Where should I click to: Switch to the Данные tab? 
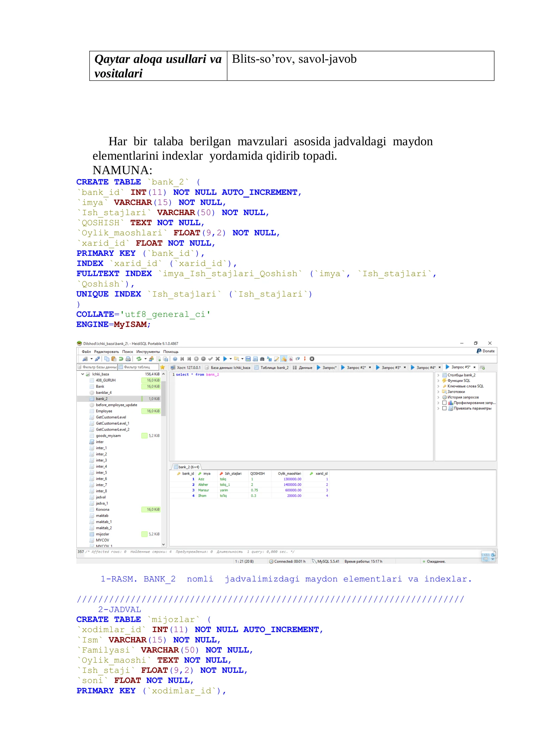[302, 367]
